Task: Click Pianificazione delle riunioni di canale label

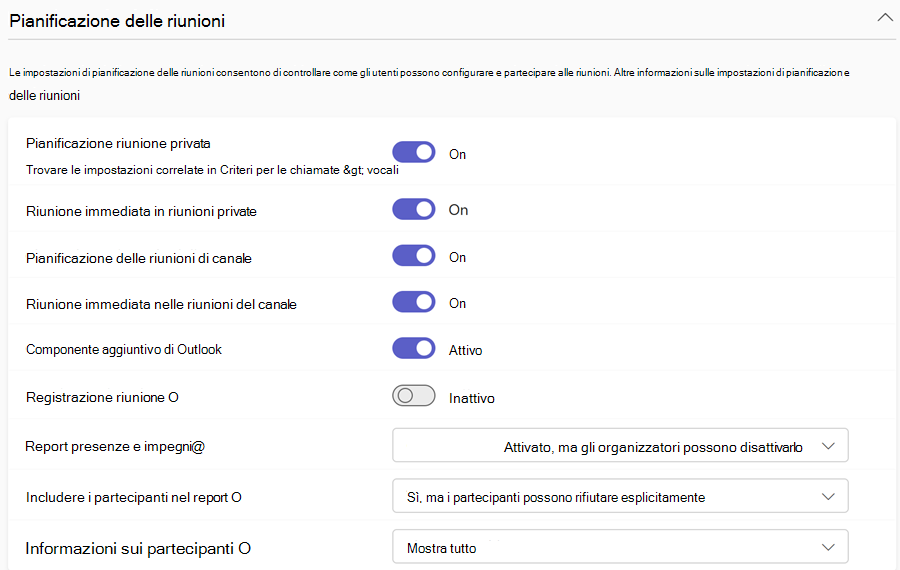Action: (x=139, y=258)
